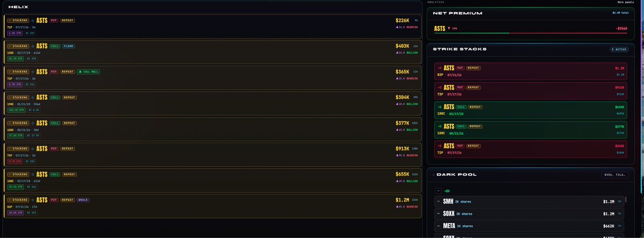Star the ASTS 130C 03/17/28 row
644x238 pixels.
click(x=33, y=46)
